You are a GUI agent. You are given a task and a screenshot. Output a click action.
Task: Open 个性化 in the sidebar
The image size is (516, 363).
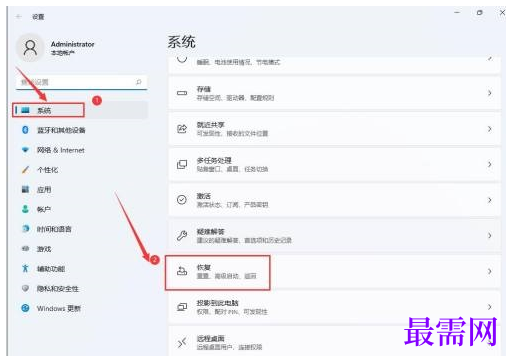(47, 170)
